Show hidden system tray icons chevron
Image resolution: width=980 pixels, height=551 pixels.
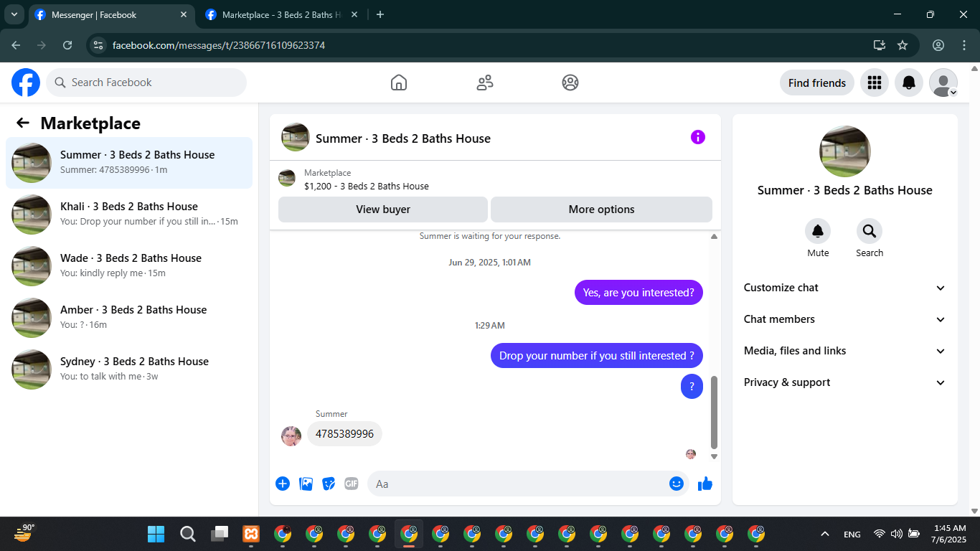[825, 534]
